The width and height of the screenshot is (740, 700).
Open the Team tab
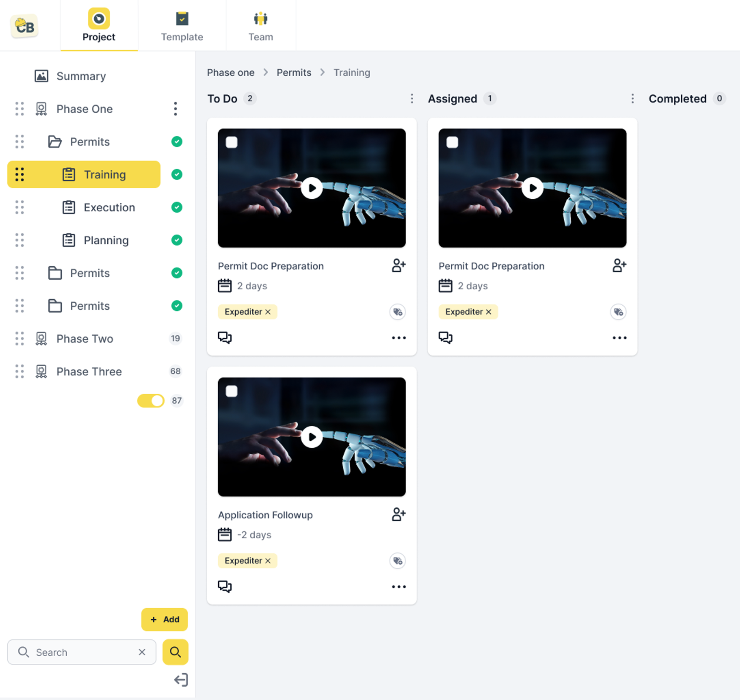coord(260,26)
